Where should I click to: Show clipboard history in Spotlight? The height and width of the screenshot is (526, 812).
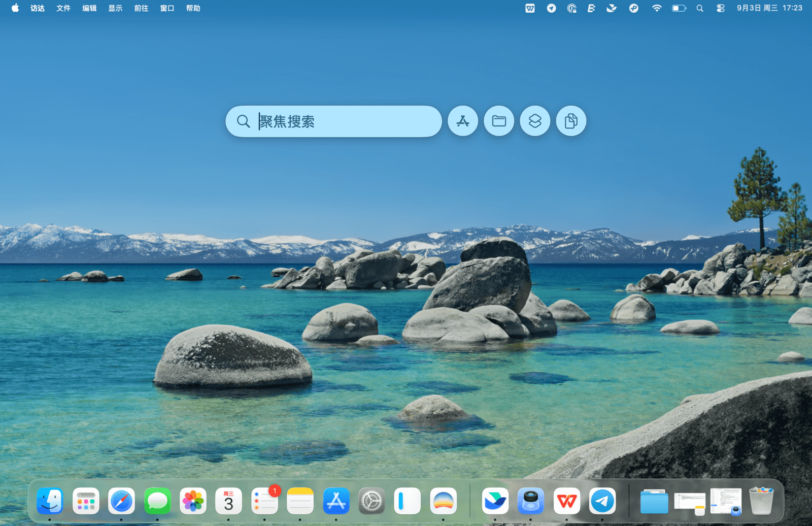coord(571,121)
